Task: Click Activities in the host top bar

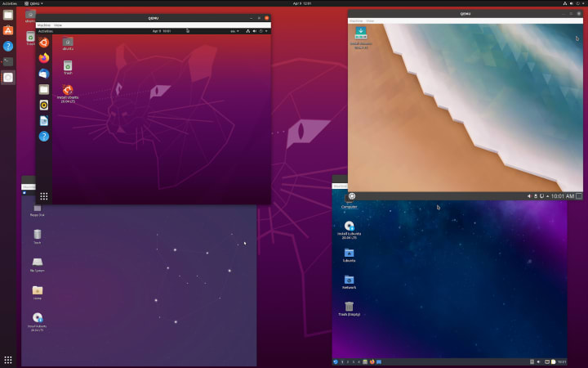Action: [x=9, y=3]
